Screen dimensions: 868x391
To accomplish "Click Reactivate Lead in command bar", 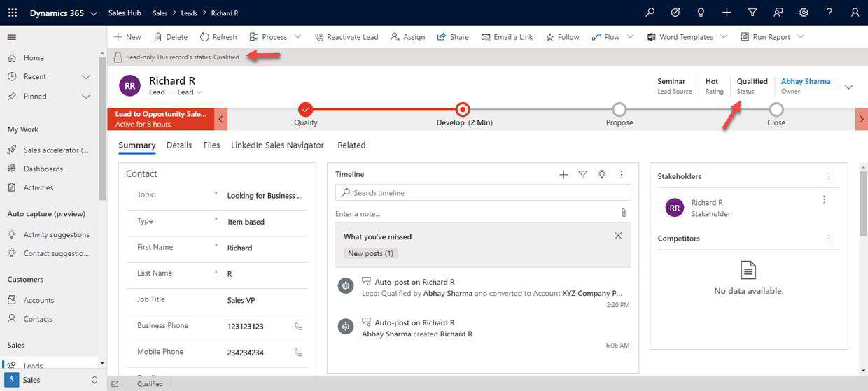I will coord(346,37).
